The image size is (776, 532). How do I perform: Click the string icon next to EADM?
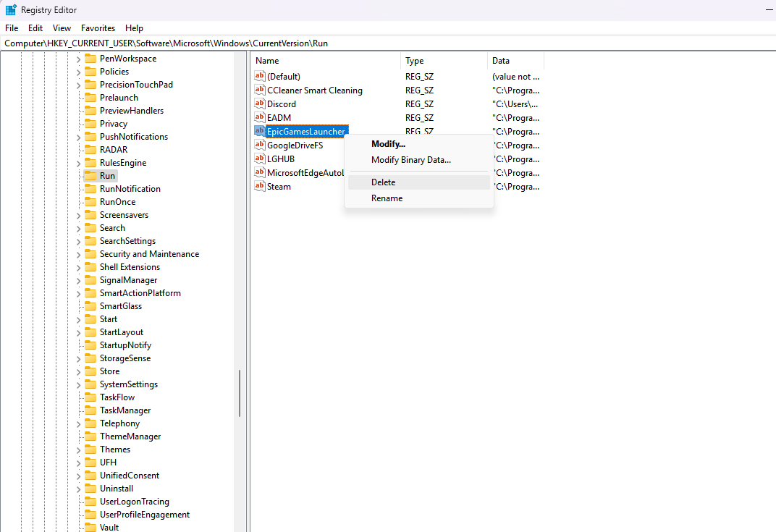point(260,118)
